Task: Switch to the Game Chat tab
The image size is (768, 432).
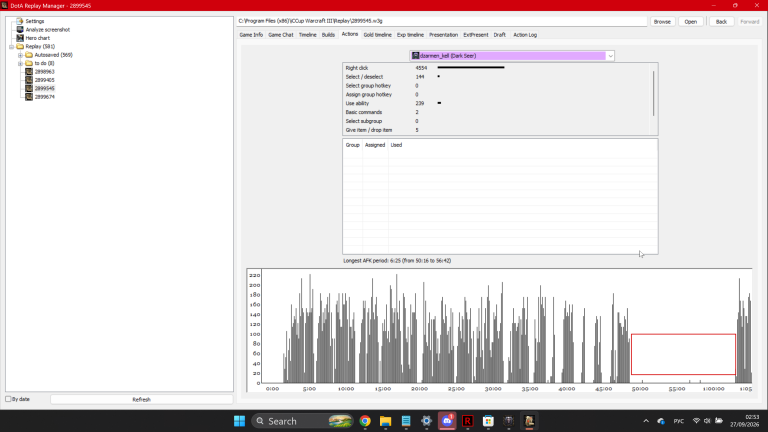Action: 281,35
